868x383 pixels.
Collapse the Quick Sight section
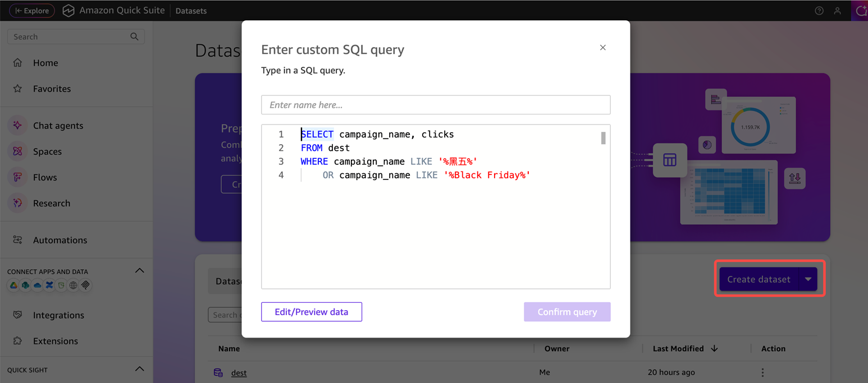(x=140, y=369)
